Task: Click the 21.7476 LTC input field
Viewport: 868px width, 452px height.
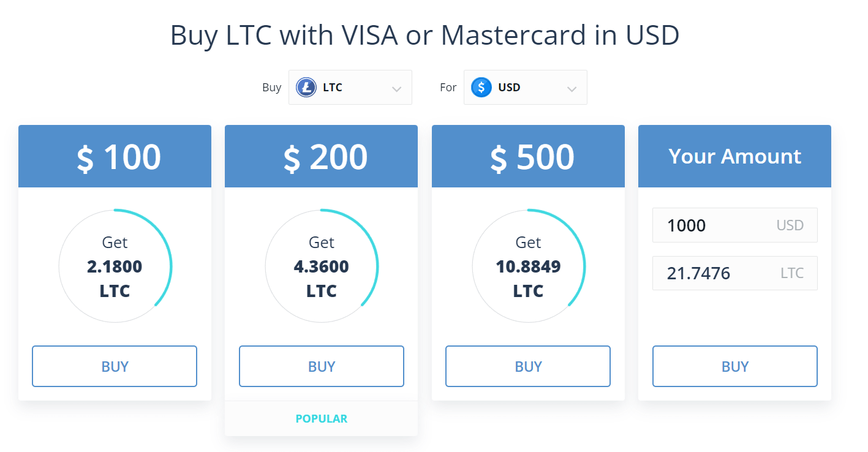Action: (x=734, y=273)
